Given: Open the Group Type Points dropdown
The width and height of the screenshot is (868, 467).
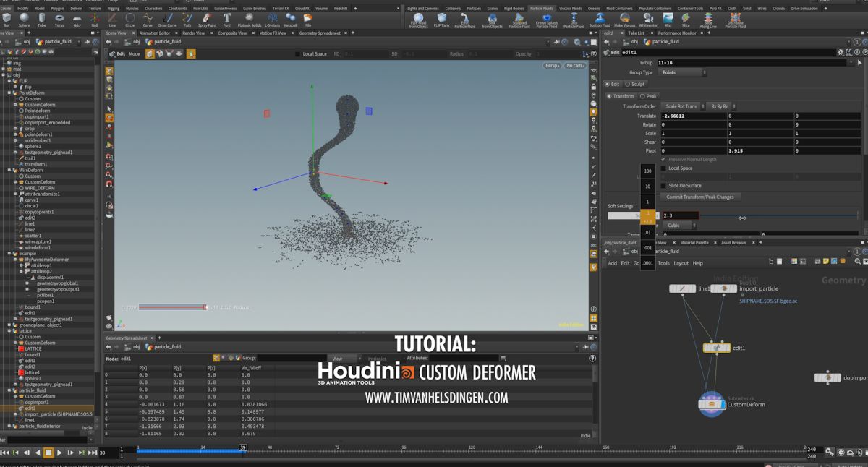Looking at the screenshot, I should click(x=684, y=72).
